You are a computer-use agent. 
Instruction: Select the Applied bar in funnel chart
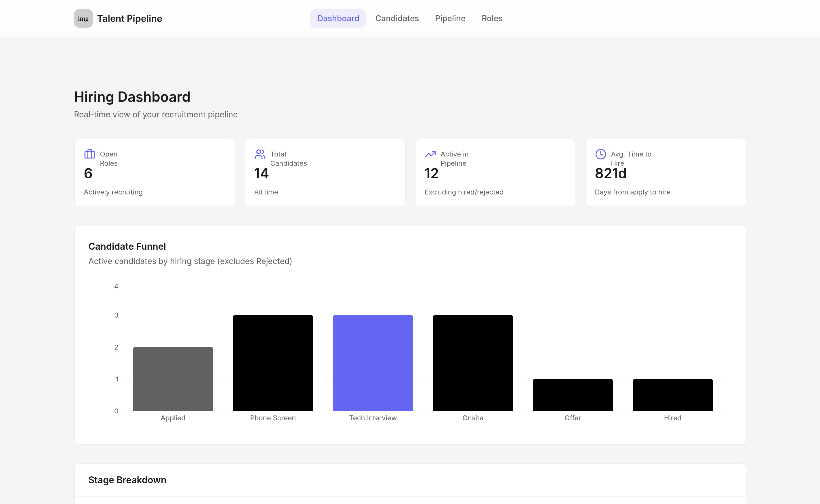click(x=173, y=379)
